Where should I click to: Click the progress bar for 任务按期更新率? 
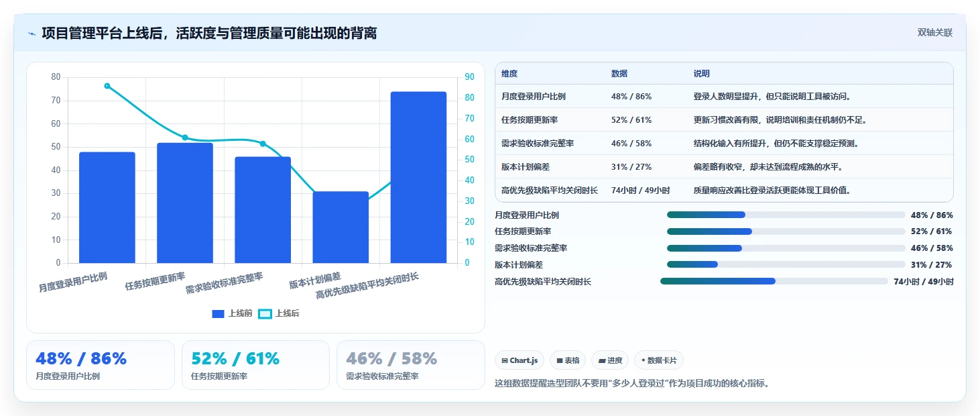pyautogui.click(x=786, y=231)
